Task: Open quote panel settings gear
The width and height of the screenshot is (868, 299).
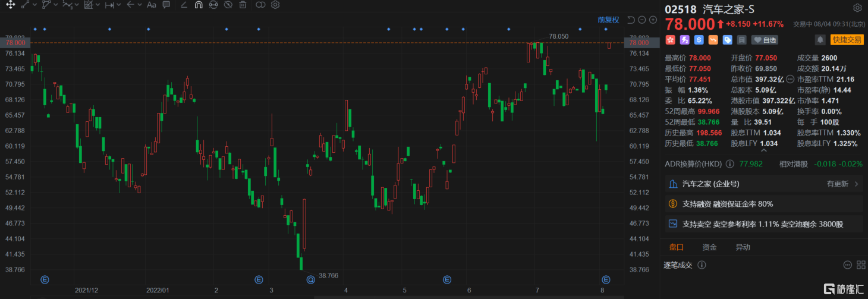Action: tap(857, 8)
